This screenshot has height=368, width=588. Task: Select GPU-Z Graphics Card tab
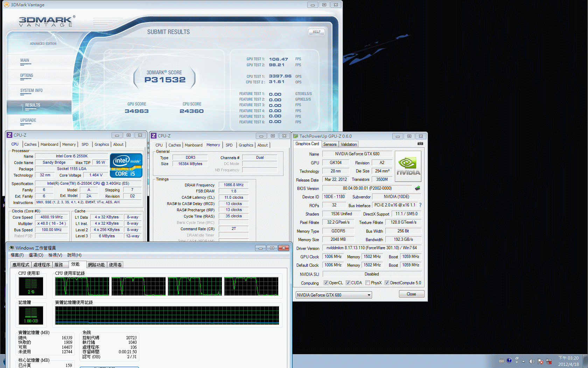click(x=307, y=144)
